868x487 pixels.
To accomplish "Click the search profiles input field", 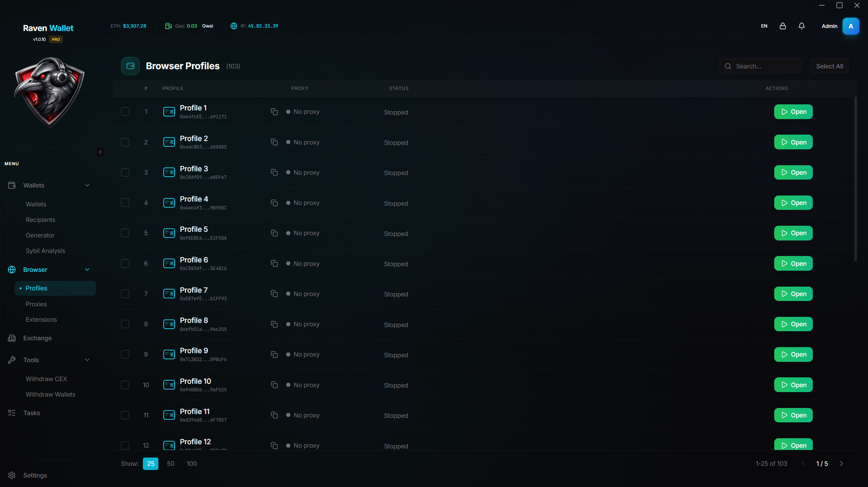I will (x=760, y=66).
